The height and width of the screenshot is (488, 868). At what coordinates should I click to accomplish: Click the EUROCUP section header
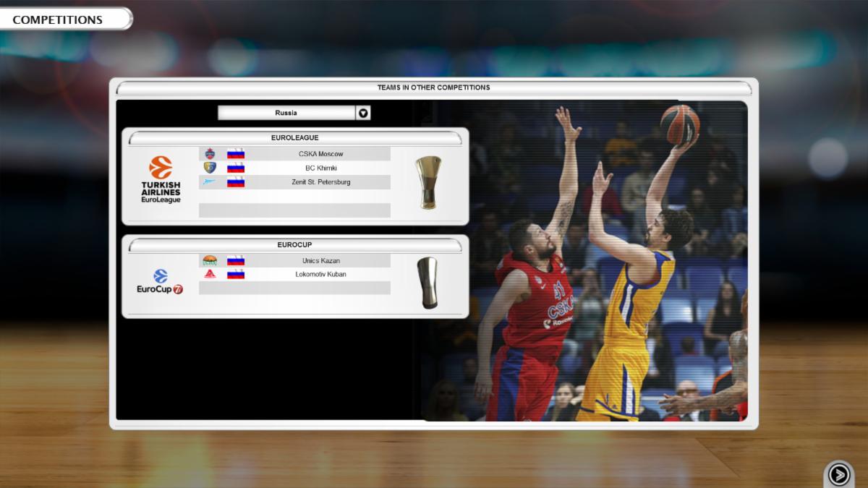click(295, 245)
